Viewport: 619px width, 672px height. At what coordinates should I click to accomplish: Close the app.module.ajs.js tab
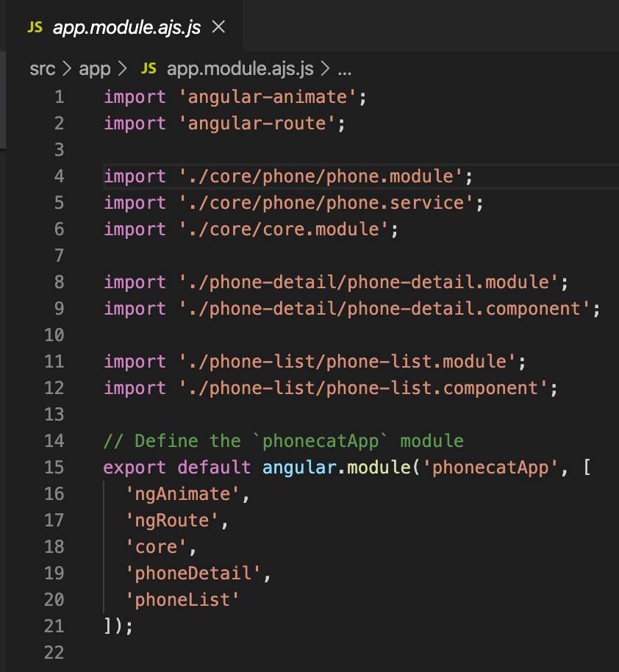pyautogui.click(x=218, y=27)
